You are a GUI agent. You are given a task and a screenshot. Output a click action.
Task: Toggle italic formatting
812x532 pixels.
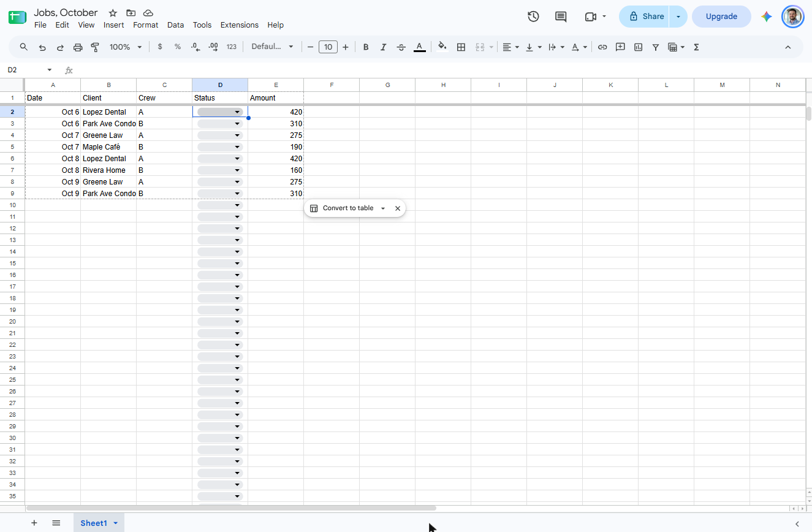[384, 47]
